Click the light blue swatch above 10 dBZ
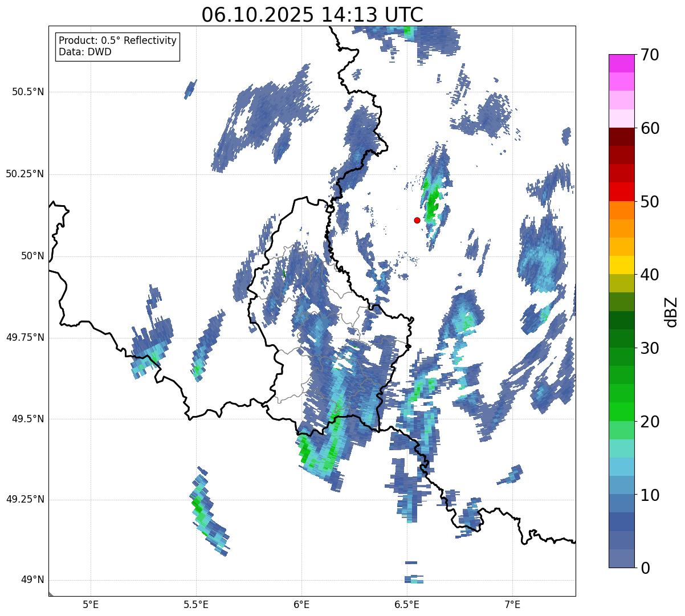685x616 pixels. point(621,485)
